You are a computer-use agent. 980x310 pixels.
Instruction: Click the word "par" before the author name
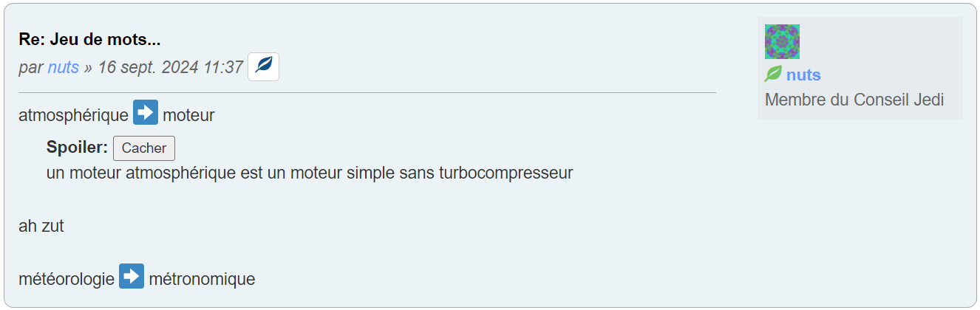(x=31, y=67)
